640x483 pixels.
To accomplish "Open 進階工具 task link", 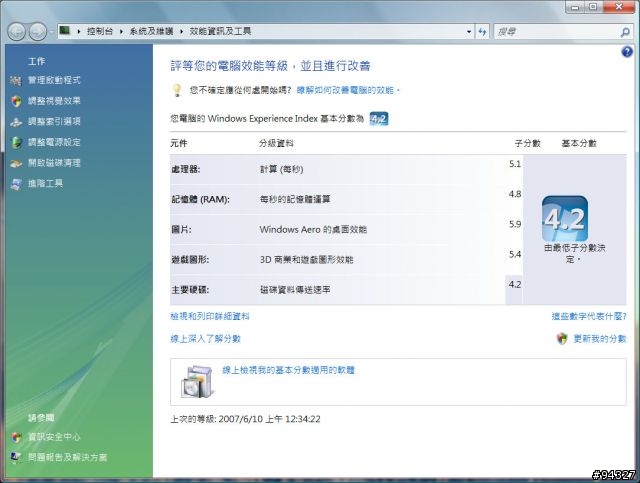I will click(45, 183).
